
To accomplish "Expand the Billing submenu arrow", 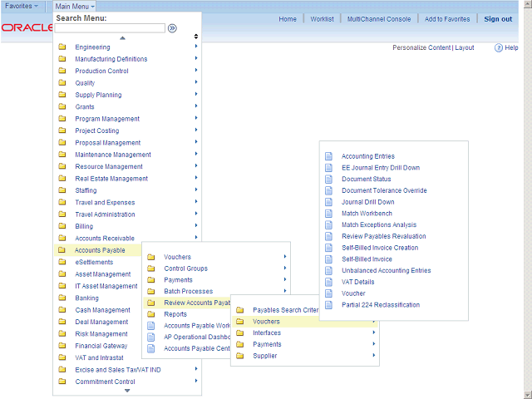I will [196, 225].
